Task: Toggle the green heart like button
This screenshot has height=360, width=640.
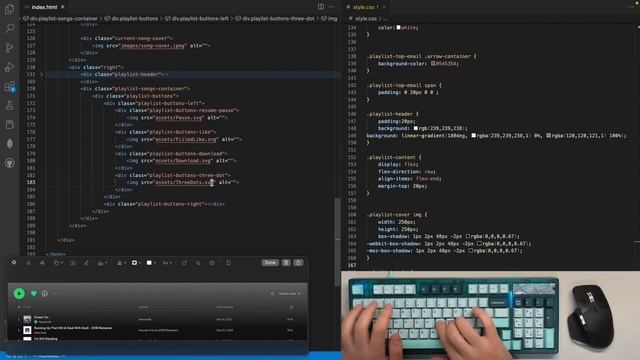Action: point(34,293)
